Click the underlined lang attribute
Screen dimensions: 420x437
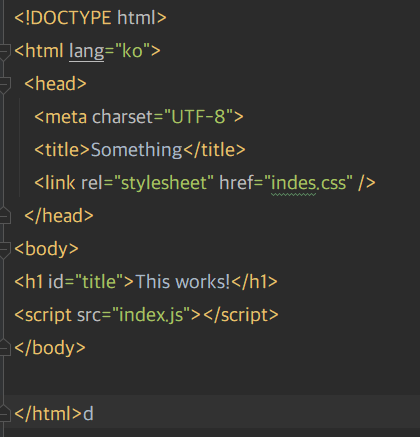[87, 51]
